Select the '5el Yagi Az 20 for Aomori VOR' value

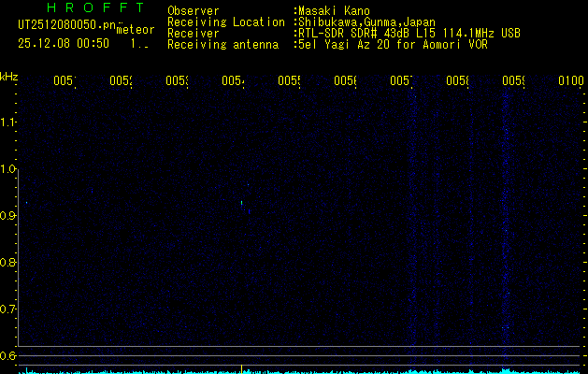coord(391,45)
